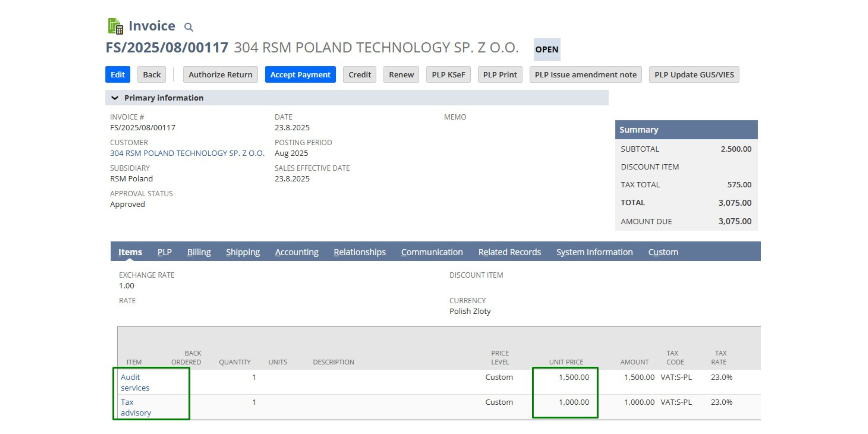Switch to the Billing tab
Image resolution: width=868 pixels, height=434 pixels.
coord(199,252)
